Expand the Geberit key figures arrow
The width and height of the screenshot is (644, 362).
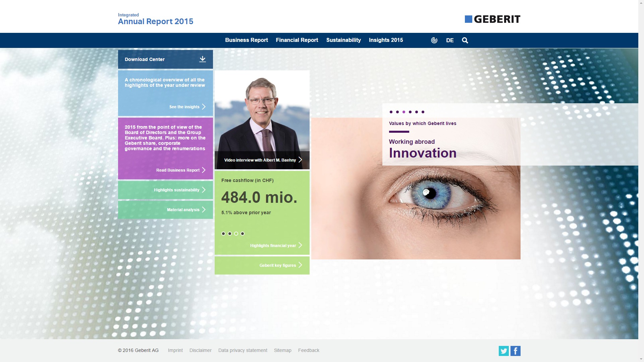[x=300, y=265]
